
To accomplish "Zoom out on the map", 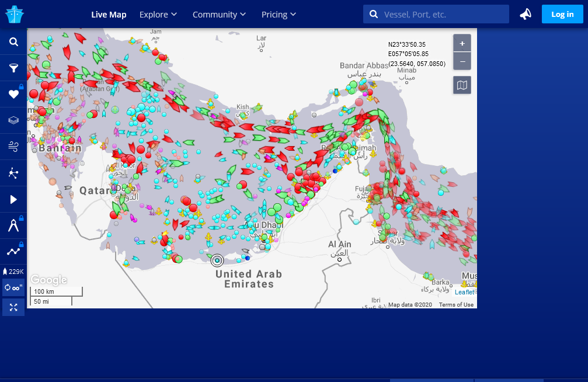I will pyautogui.click(x=462, y=61).
